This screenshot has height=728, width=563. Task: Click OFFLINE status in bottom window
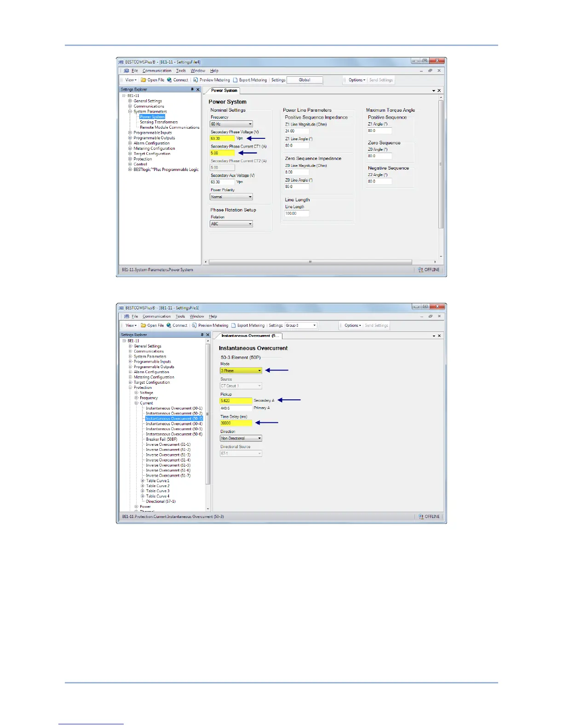pyautogui.click(x=429, y=517)
